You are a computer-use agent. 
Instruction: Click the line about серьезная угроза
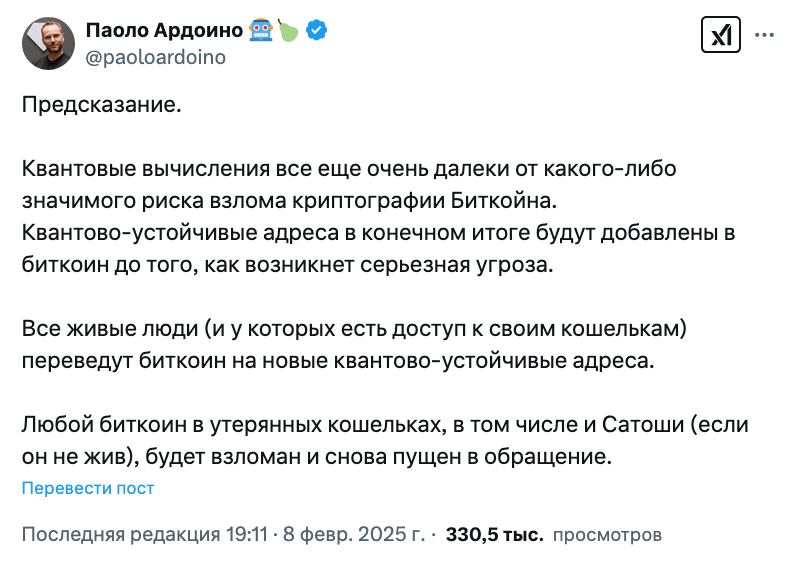288,265
